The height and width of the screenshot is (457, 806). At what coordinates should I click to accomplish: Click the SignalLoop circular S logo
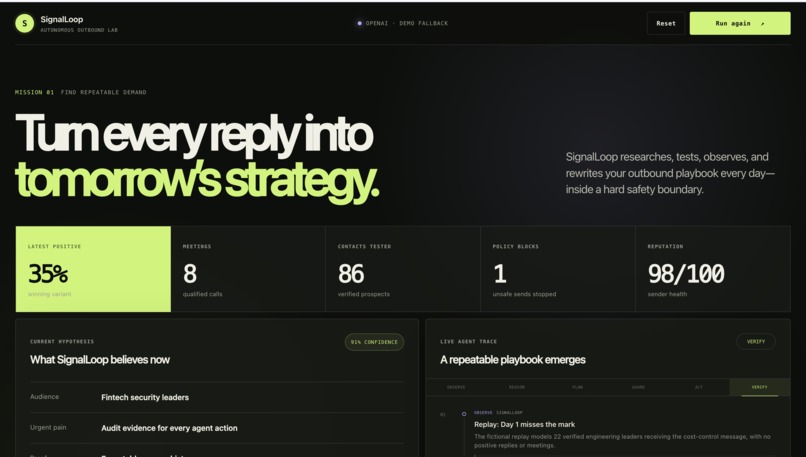[x=24, y=23]
